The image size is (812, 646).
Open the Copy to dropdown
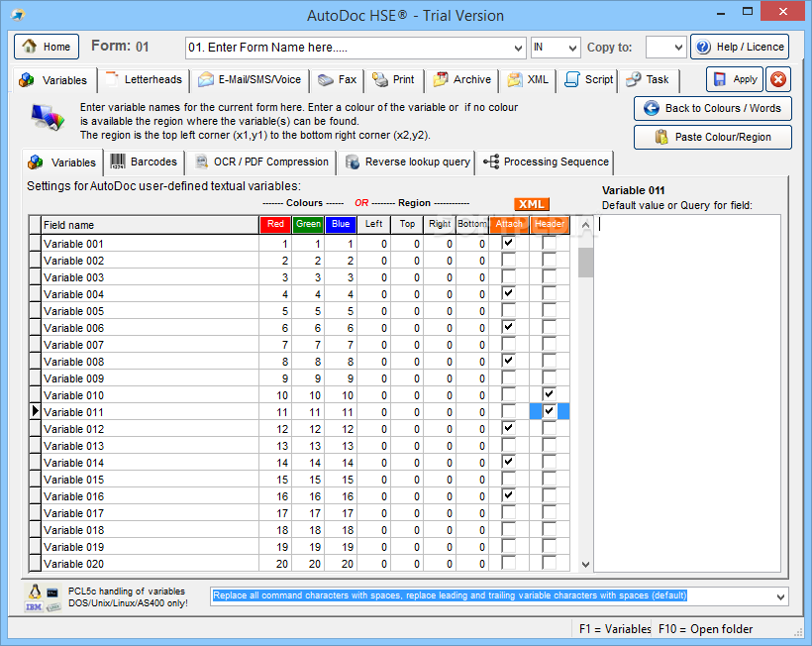(x=678, y=48)
